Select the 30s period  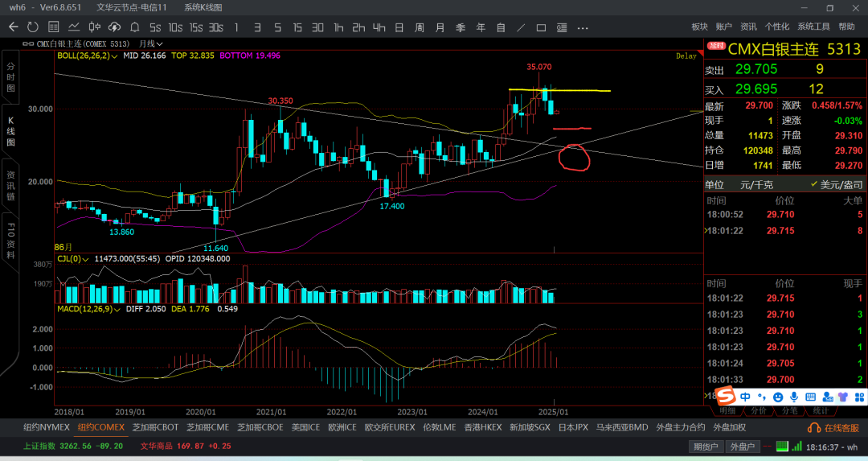216,27
